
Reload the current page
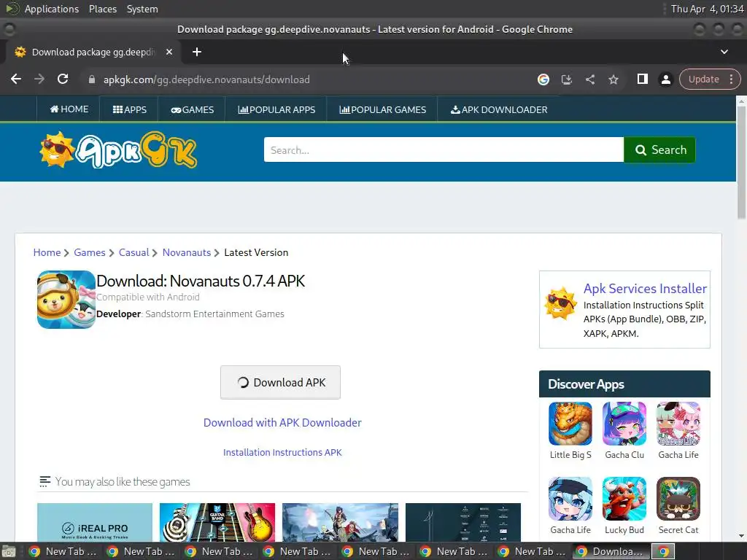63,79
